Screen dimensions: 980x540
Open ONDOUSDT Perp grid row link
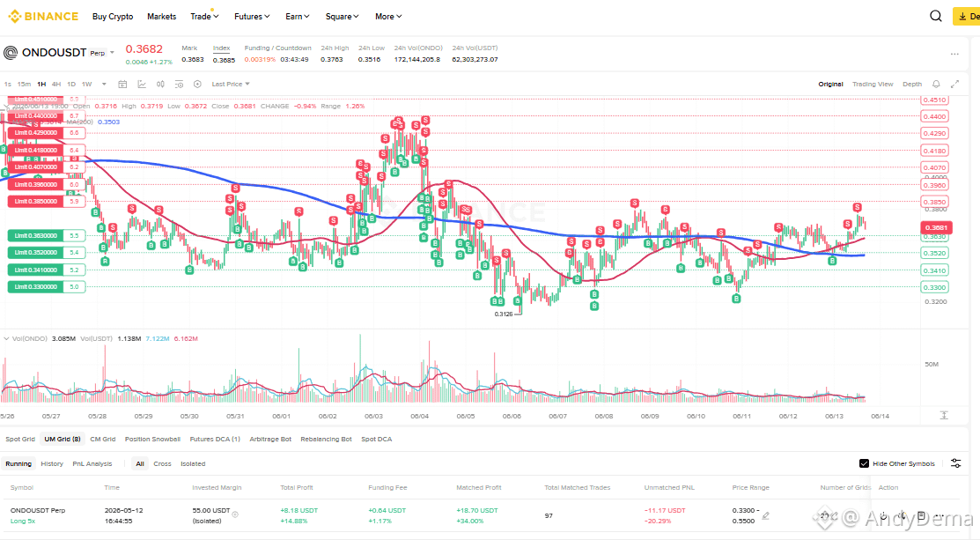coord(38,510)
